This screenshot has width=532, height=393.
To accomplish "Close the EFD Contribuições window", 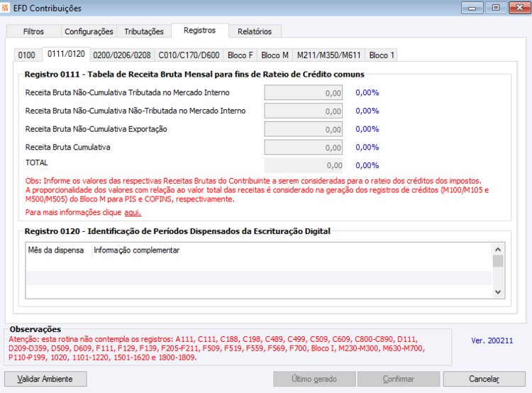I will pos(520,8).
